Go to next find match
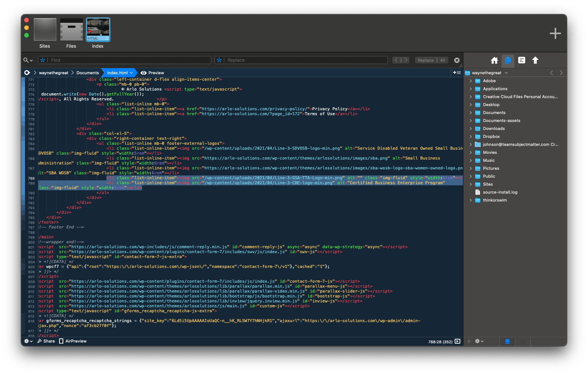This screenshot has height=374, width=588. (406, 60)
